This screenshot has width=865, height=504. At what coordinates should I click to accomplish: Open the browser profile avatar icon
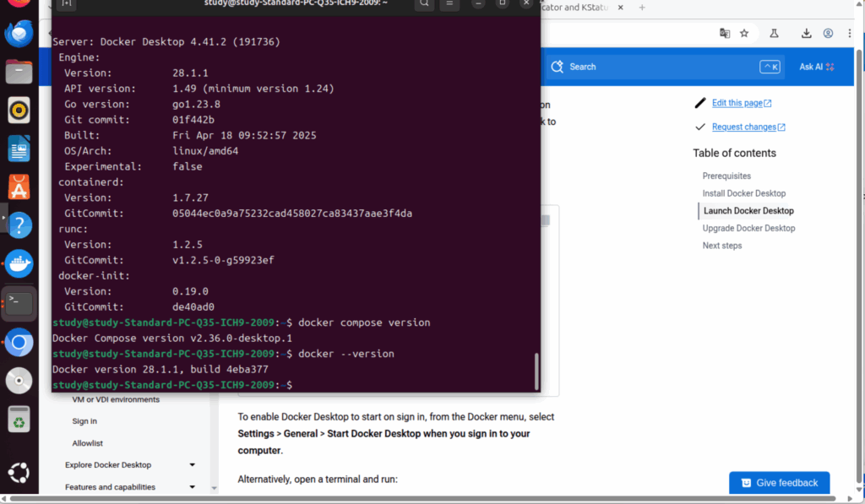tap(828, 34)
